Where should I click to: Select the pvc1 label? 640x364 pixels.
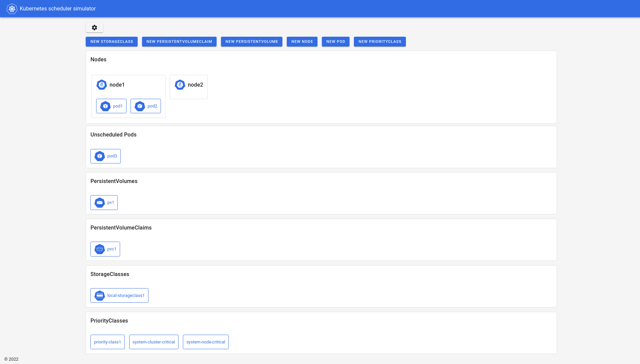point(112,249)
